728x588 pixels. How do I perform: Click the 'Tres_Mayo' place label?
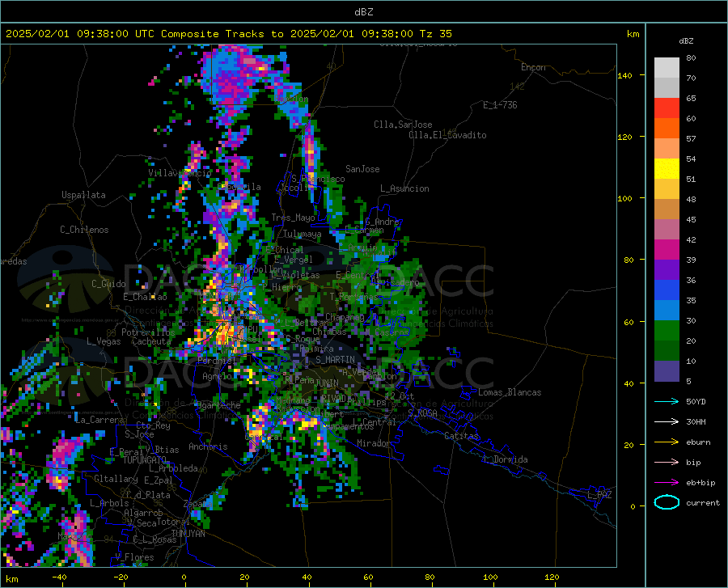pyautogui.click(x=293, y=218)
